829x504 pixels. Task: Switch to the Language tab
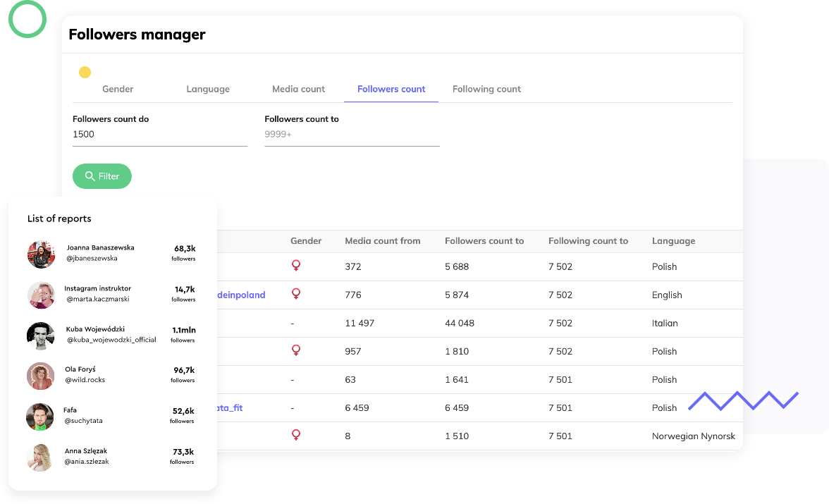(x=208, y=89)
